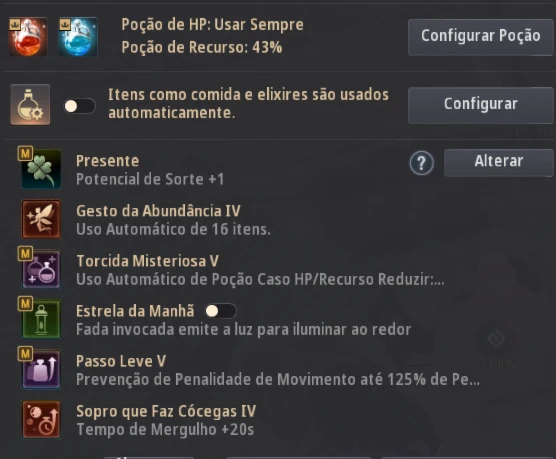Click the Sopro que Faz Cócegas IV title

(166, 411)
